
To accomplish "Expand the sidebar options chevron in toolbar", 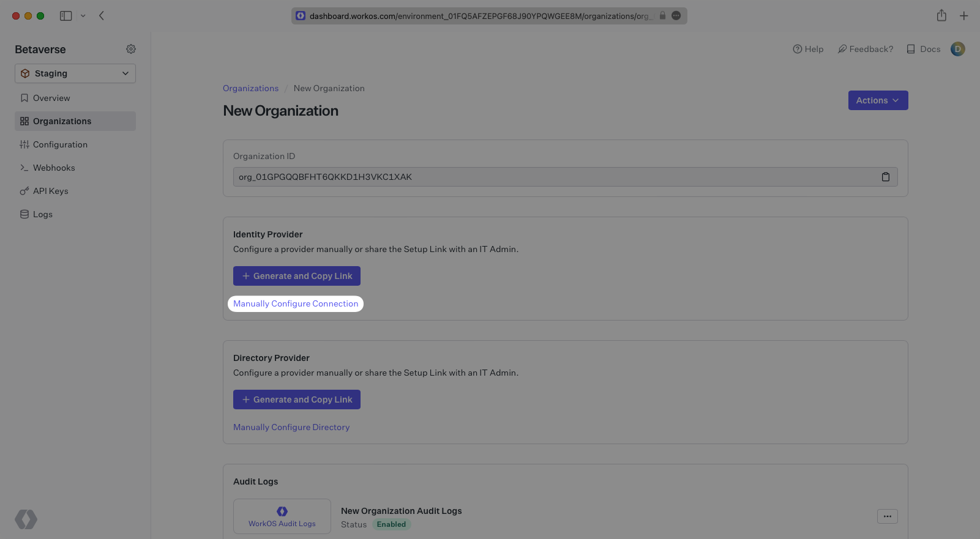I will point(83,16).
